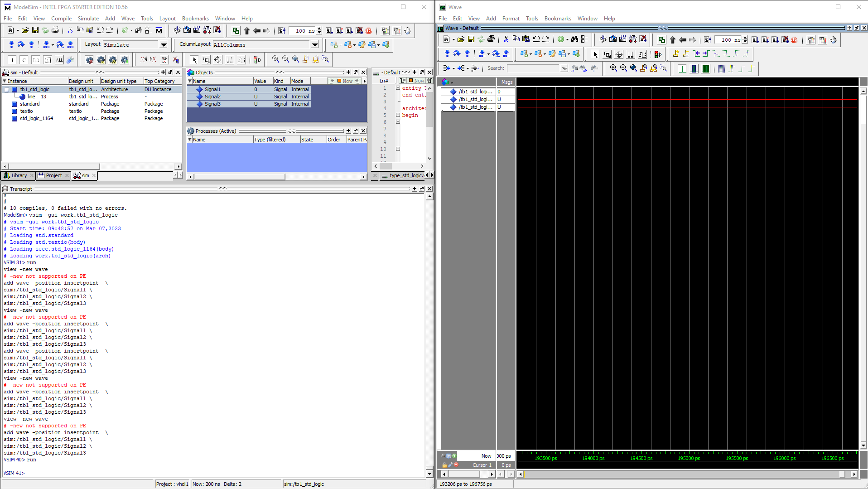Viewport: 868px width, 489px height.
Task: Click the Find Previous Transition icon in Wave toolbar
Action: (696, 54)
